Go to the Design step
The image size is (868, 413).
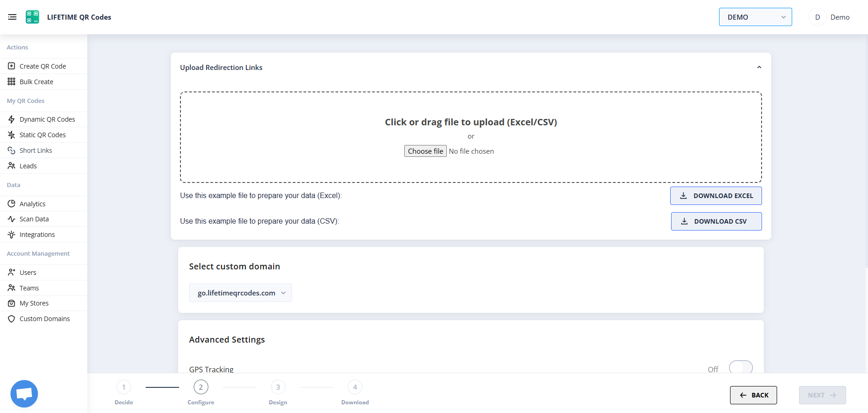[278, 387]
